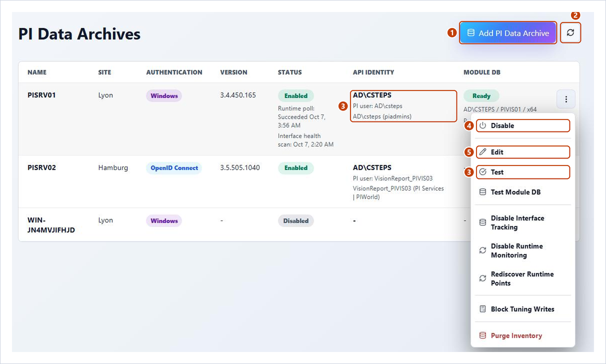Click the VERSION column header
This screenshot has height=364, width=606.
point(233,72)
